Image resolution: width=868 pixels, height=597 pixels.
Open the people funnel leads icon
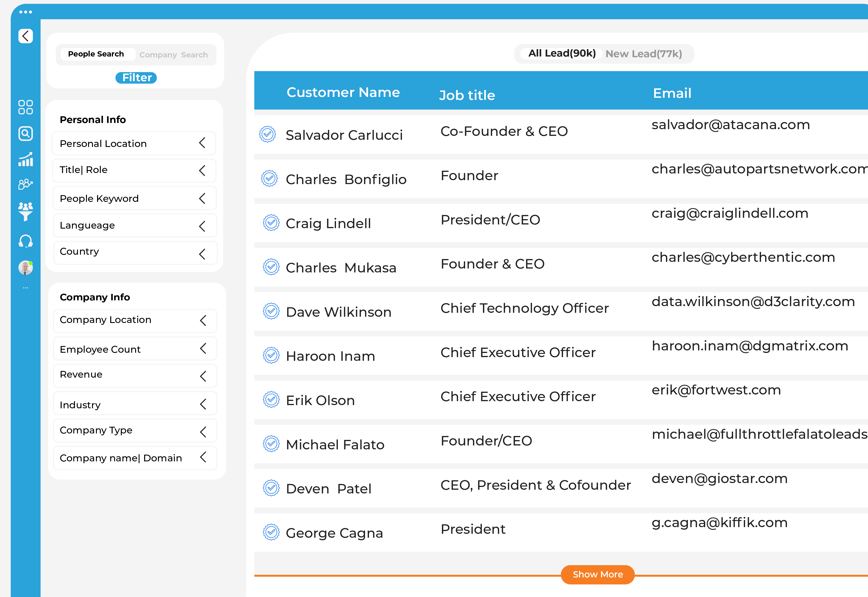(25, 211)
